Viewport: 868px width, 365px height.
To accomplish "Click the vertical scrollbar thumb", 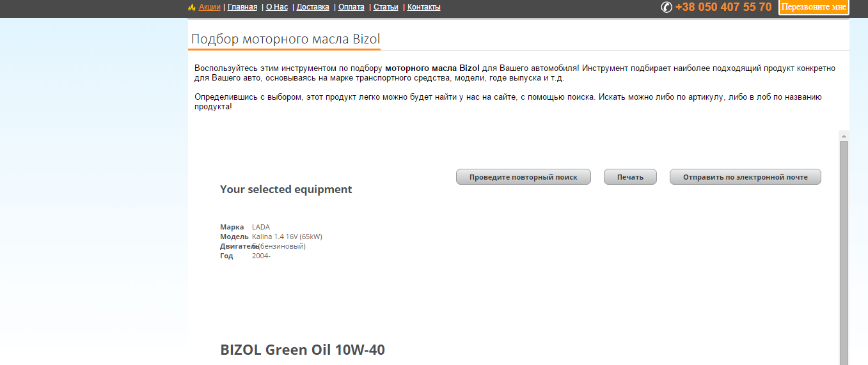I will tap(844, 256).
